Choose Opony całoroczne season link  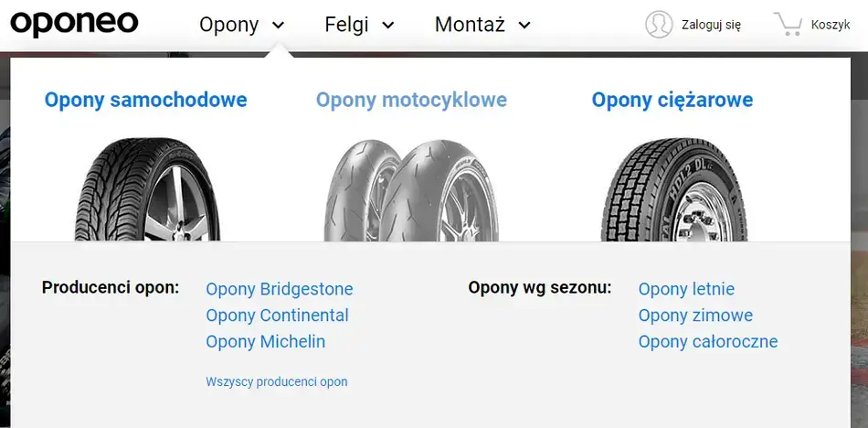point(708,342)
